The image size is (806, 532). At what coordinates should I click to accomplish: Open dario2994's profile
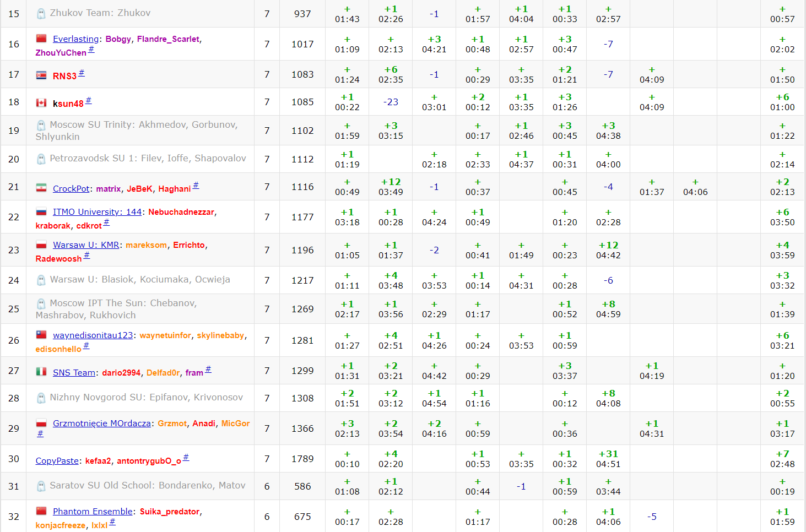pyautogui.click(x=121, y=373)
